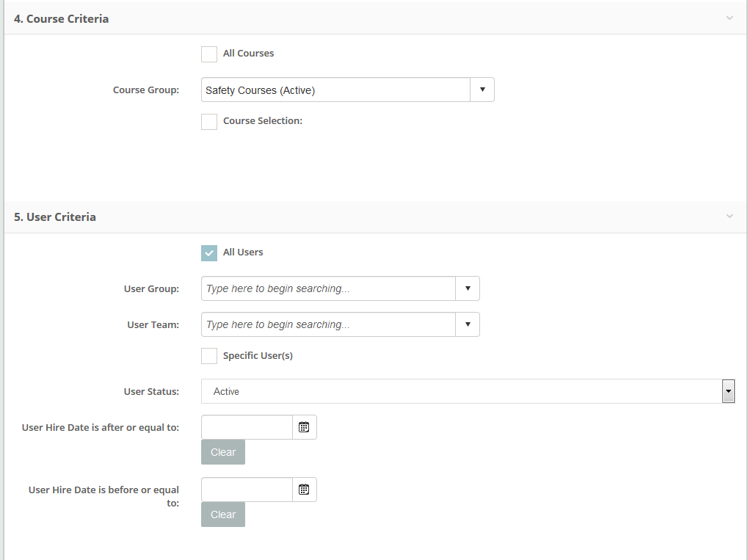Collapse the User Criteria section chevron
Viewport: 748px width, 560px height.
click(729, 217)
